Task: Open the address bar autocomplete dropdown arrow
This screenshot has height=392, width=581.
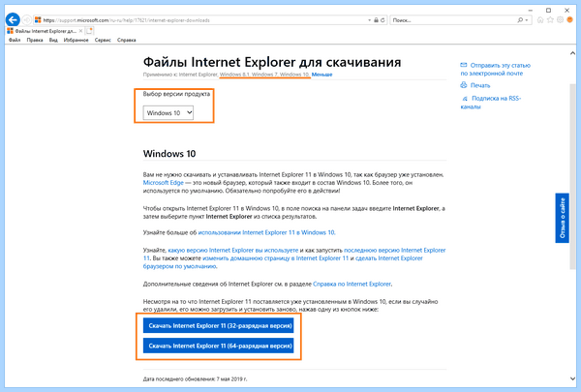Action: (x=370, y=20)
